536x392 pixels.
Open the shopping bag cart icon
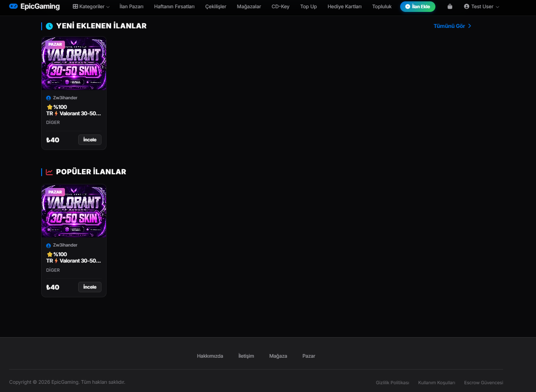coord(450,6)
